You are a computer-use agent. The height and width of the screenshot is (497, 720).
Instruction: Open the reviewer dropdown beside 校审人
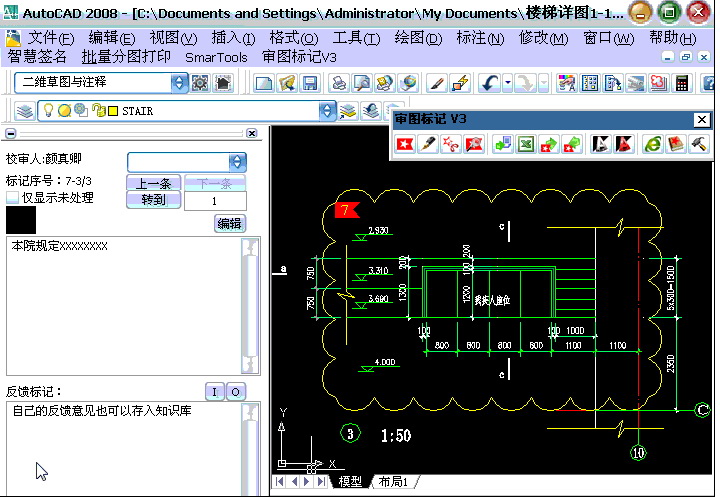(237, 162)
